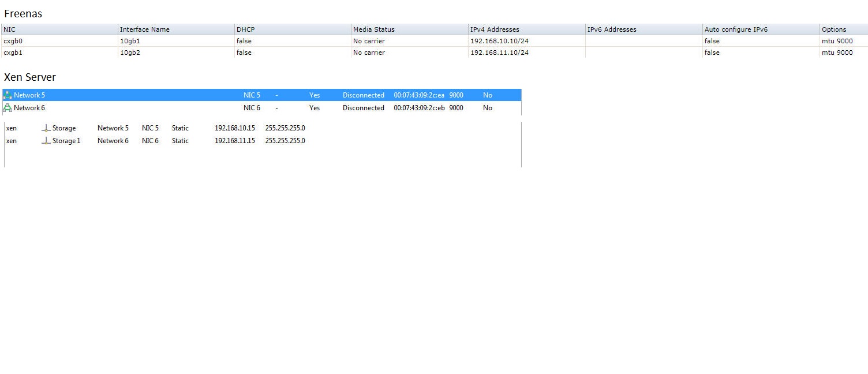Click xen in the 192.168.10.15 row
The width and height of the screenshot is (868, 374).
tap(12, 128)
